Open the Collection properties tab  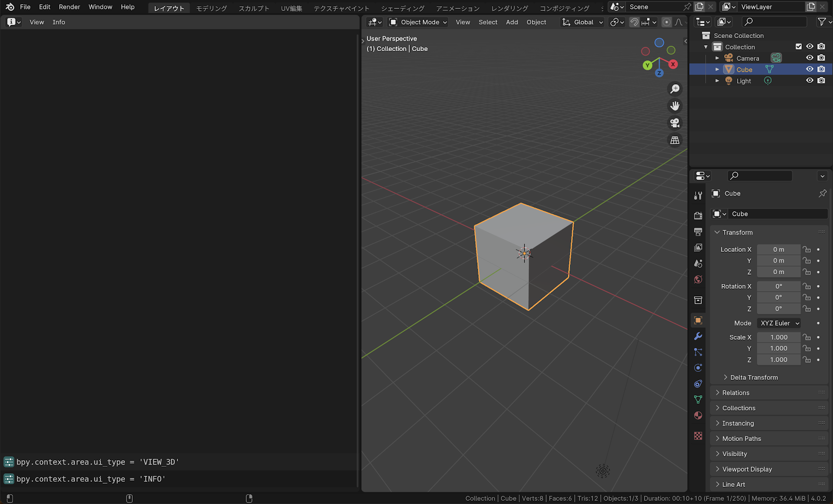698,300
